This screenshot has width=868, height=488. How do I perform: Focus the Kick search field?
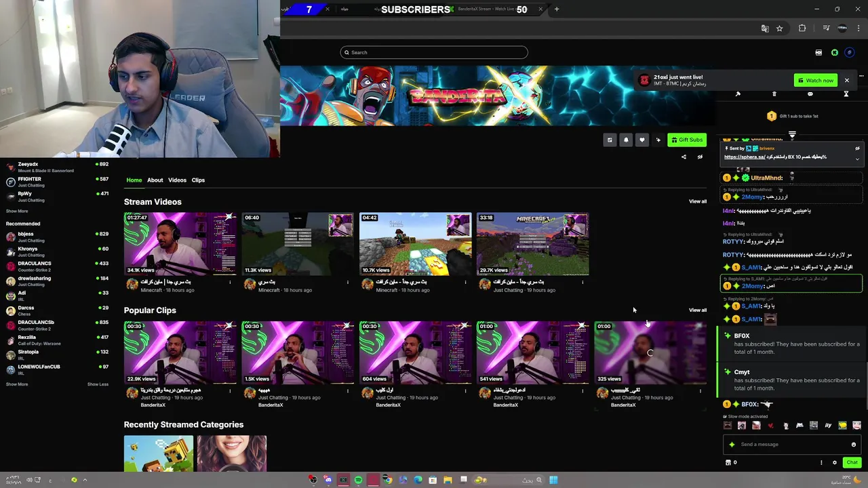[434, 52]
